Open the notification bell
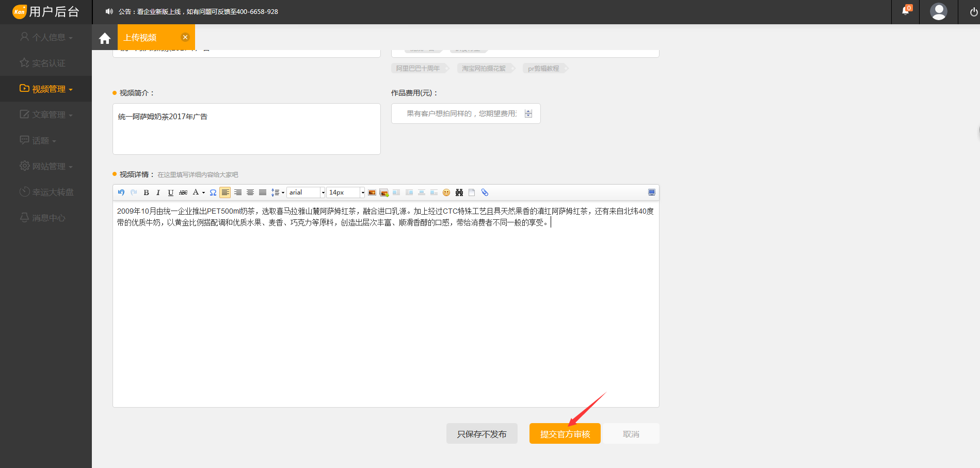The image size is (980, 468). [x=905, y=11]
